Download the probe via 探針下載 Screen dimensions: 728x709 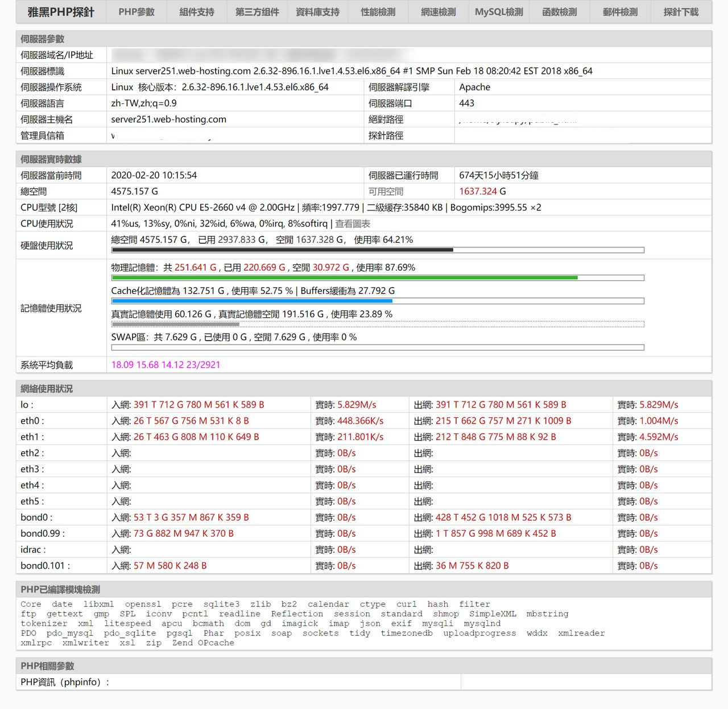tap(682, 11)
